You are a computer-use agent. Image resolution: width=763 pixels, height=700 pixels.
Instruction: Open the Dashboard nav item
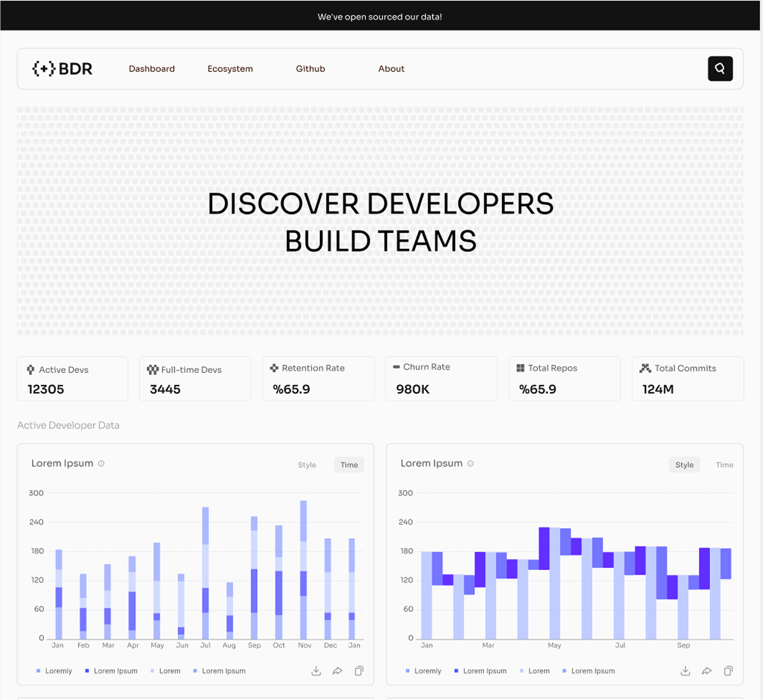pos(151,69)
